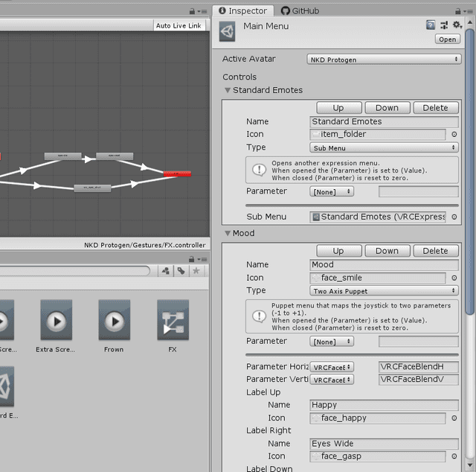Open Mood Parameter None dropdown
The image size is (476, 472).
pos(332,342)
